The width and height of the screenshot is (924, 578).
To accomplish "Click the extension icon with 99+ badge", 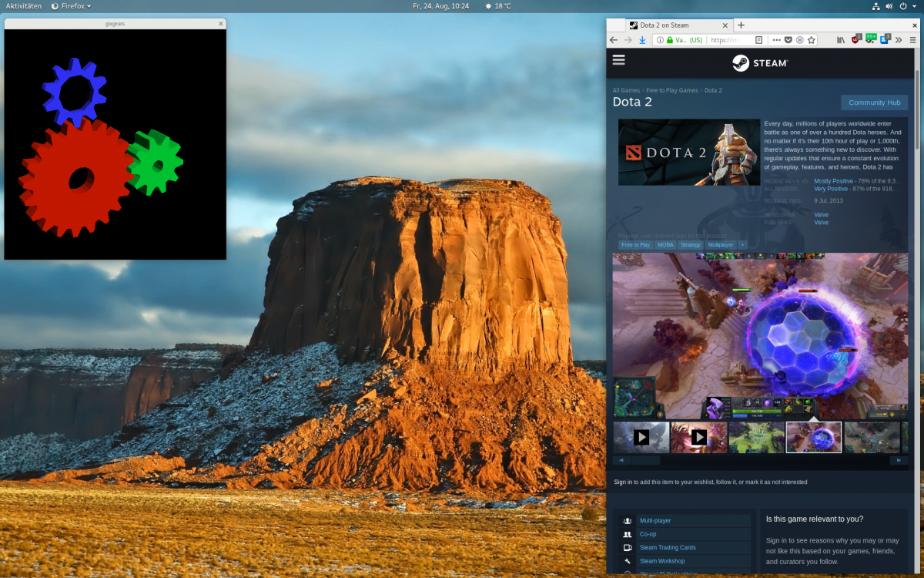I will 871,39.
